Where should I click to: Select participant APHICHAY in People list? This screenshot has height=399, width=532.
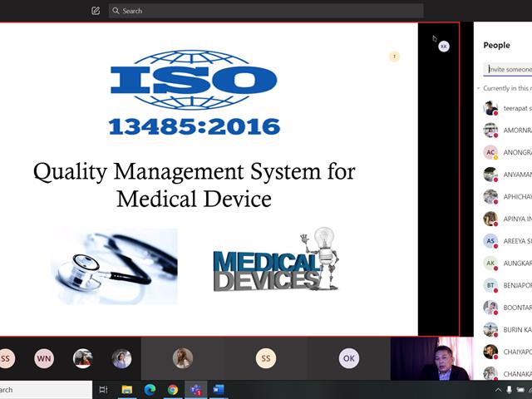click(508, 197)
